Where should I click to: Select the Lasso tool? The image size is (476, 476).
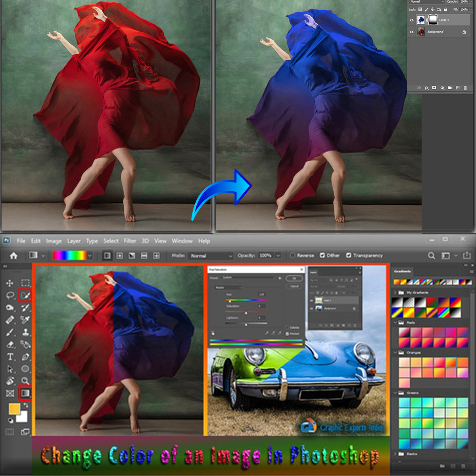(x=10, y=295)
